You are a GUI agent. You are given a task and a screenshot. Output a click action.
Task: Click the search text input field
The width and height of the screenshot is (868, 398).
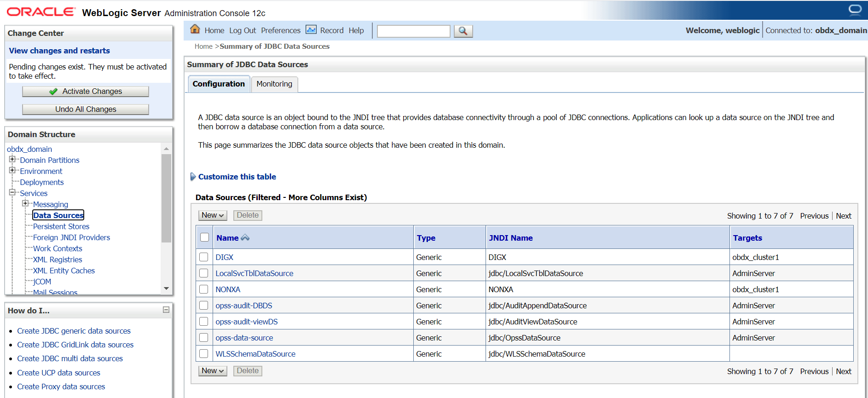(413, 31)
